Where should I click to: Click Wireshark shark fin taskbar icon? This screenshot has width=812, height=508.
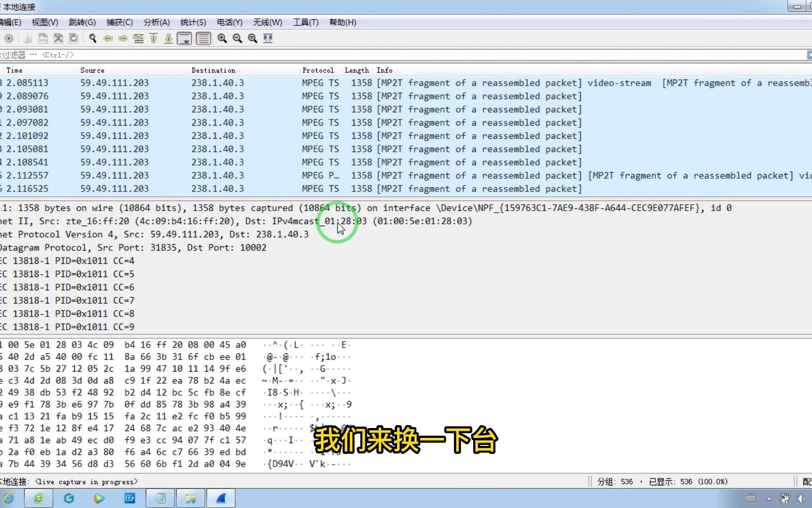pyautogui.click(x=221, y=498)
